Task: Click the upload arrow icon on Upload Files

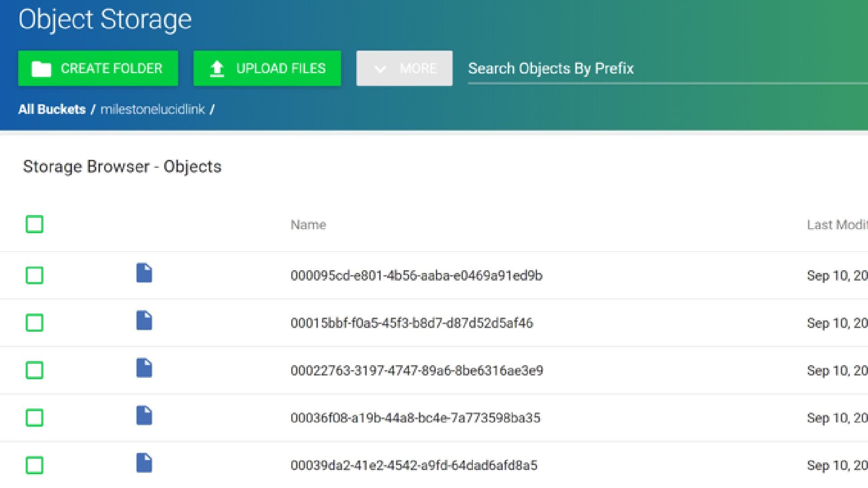Action: click(x=217, y=69)
